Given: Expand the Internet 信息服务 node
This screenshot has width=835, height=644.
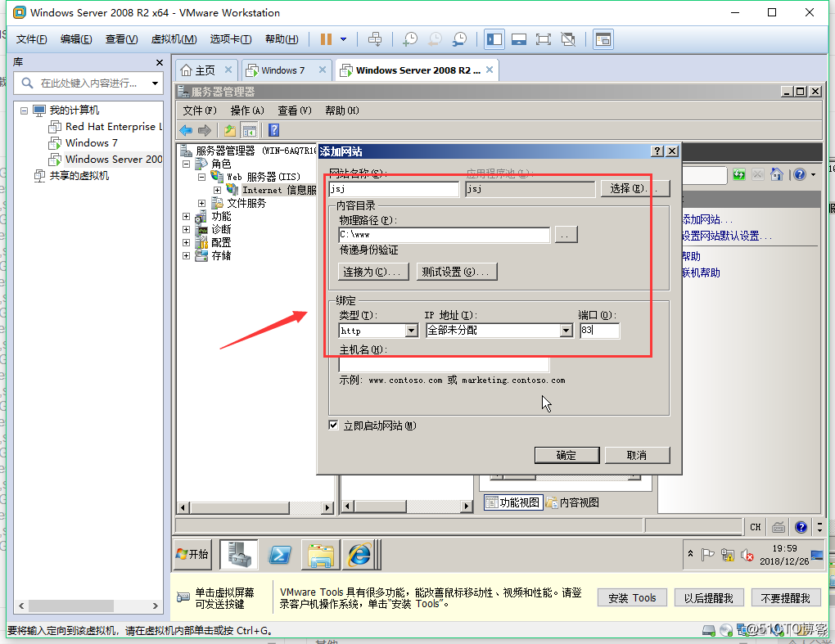Looking at the screenshot, I should click(217, 190).
